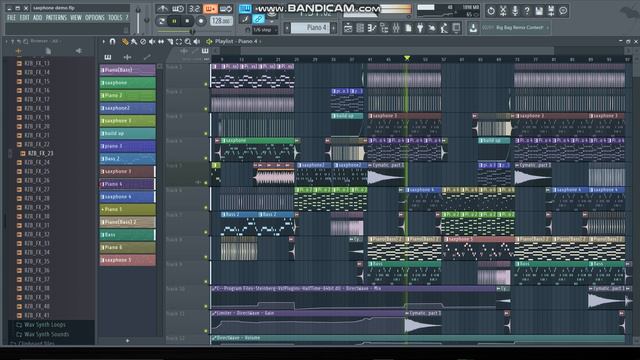Open the Piano 4 pattern selector

[311, 28]
